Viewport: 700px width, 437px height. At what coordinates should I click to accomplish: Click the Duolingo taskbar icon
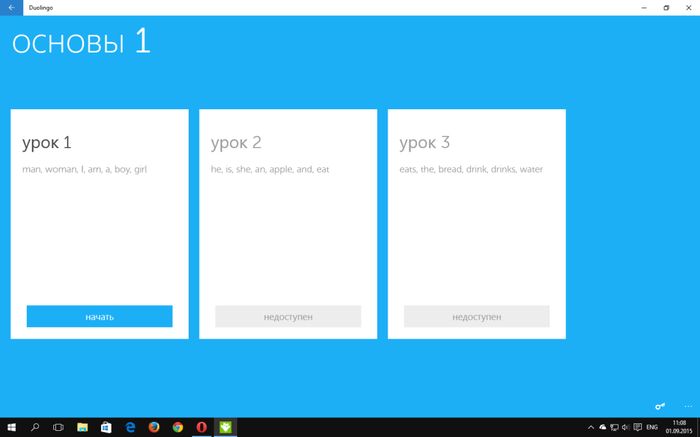coord(225,427)
